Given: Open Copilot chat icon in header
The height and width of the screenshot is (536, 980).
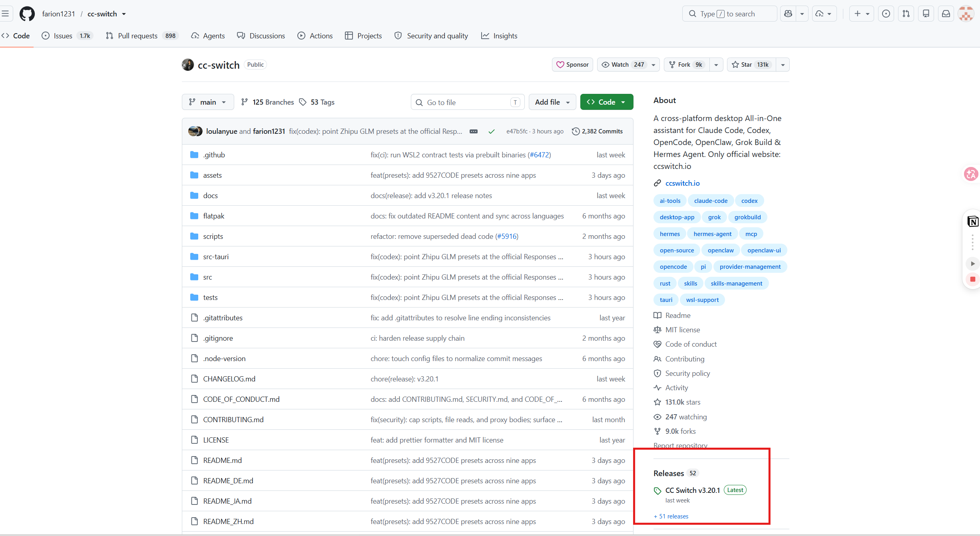Looking at the screenshot, I should 788,14.
